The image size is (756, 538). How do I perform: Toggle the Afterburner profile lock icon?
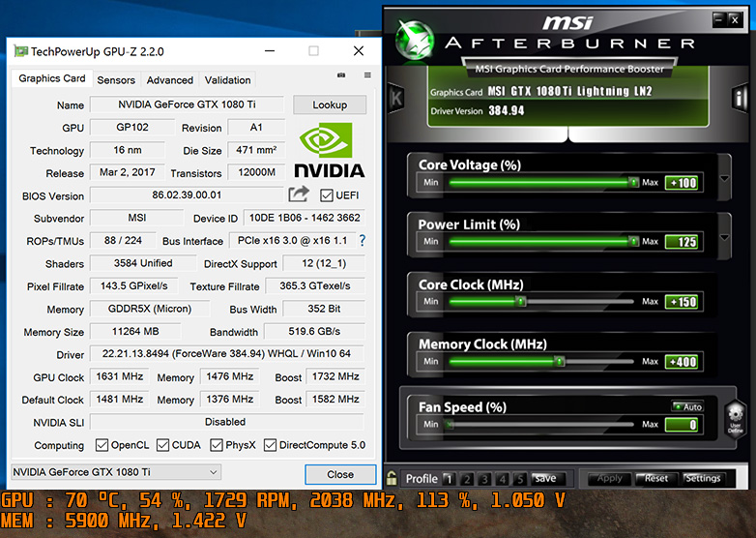click(x=392, y=478)
